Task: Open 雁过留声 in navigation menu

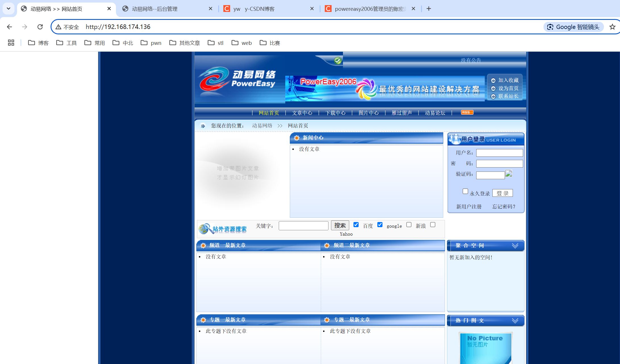Action: pos(402,113)
